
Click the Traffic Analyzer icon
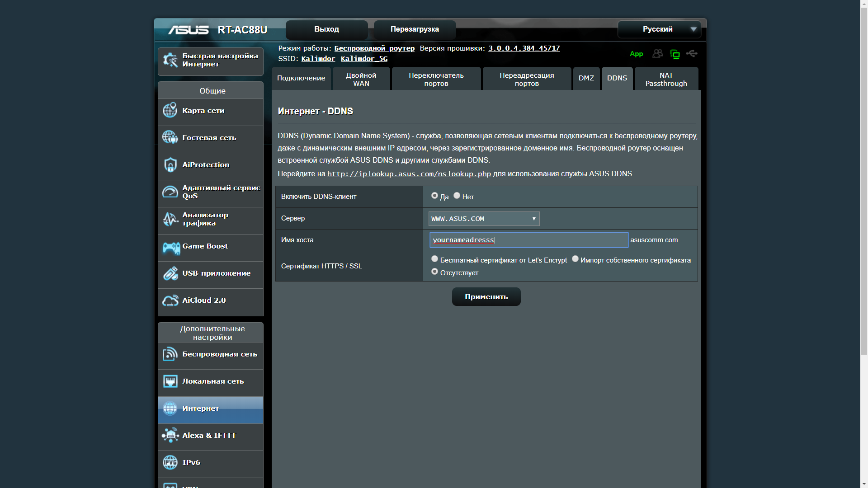pos(170,219)
